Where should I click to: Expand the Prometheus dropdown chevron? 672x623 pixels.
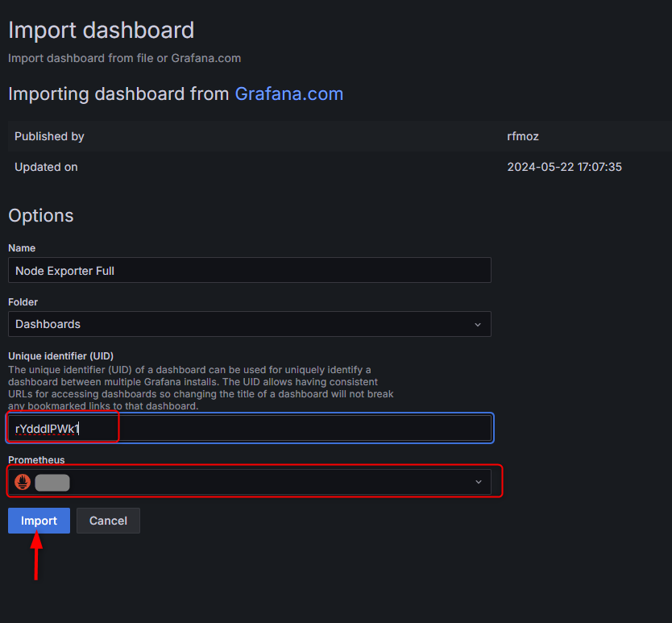(x=479, y=482)
